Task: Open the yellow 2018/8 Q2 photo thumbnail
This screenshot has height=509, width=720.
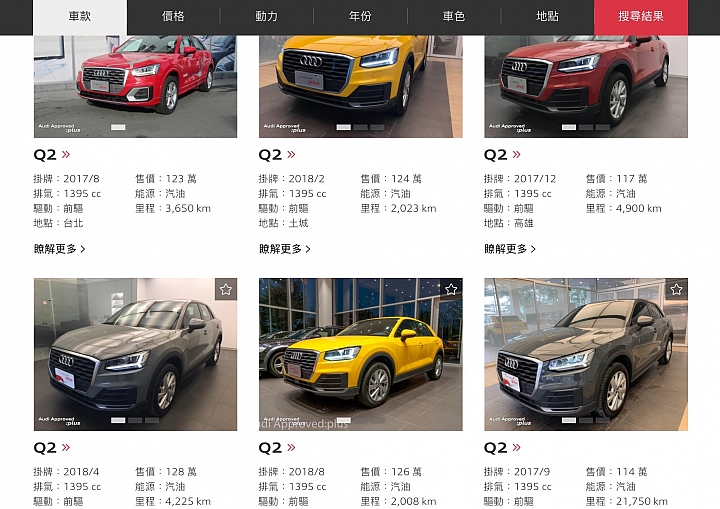Action: click(x=360, y=354)
